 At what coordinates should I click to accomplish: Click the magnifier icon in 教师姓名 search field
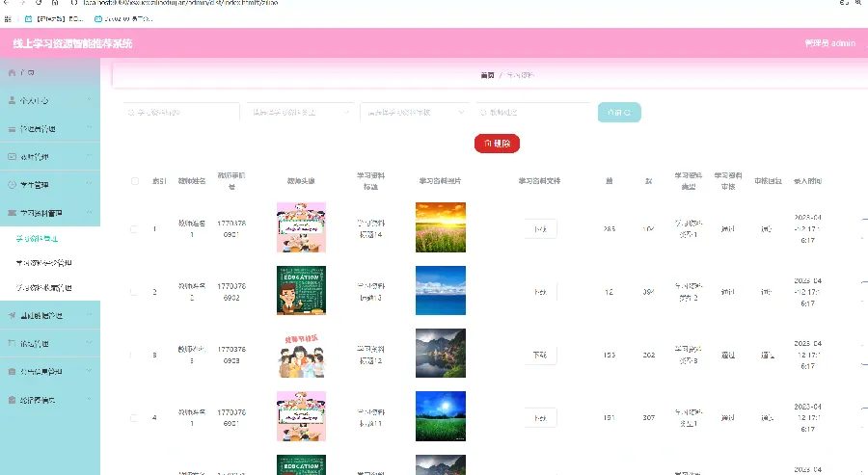pyautogui.click(x=483, y=113)
